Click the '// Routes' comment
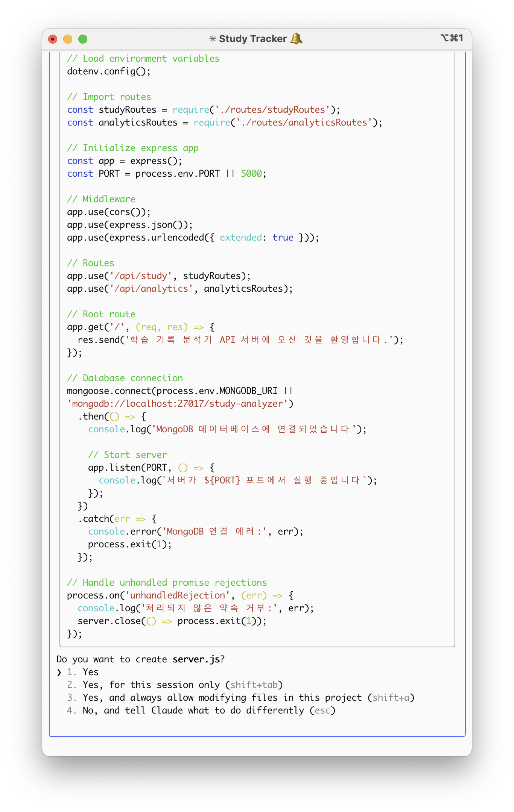Viewport: 514px width, 812px height. (91, 263)
